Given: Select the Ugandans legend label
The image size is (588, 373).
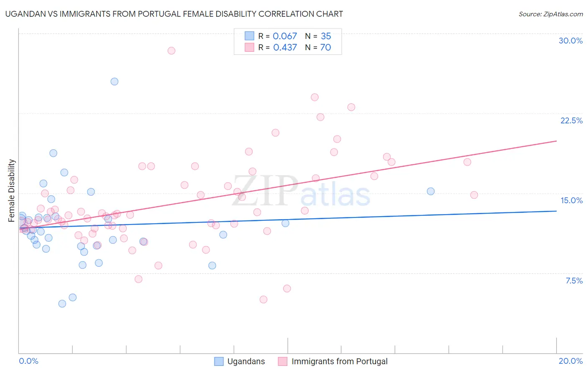Looking at the screenshot, I should (x=246, y=361).
